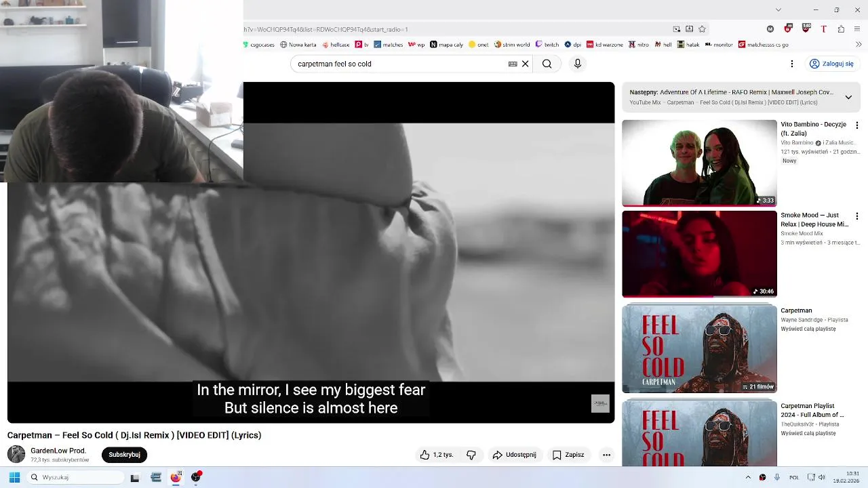Open the mapa cały bookmark
Viewport: 868px width, 488px height.
tap(447, 45)
